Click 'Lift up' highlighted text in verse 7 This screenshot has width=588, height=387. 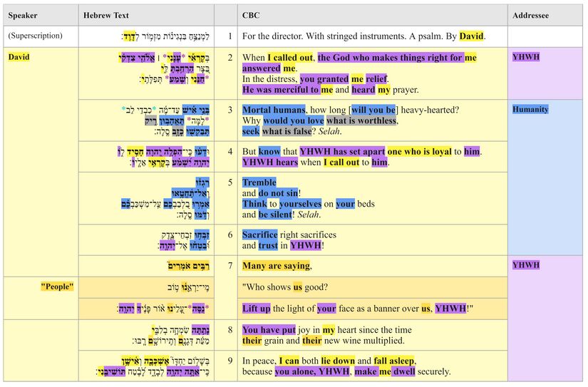[x=258, y=309]
